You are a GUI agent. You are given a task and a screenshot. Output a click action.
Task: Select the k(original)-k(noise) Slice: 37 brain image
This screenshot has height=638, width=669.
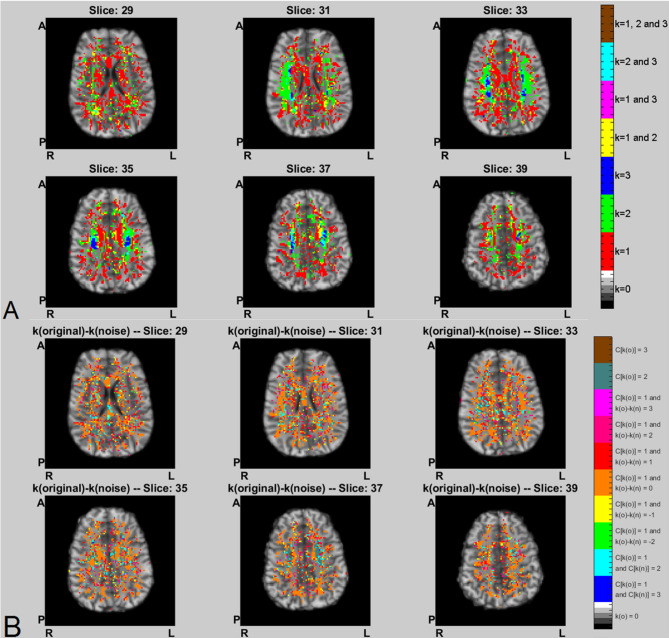[305, 561]
